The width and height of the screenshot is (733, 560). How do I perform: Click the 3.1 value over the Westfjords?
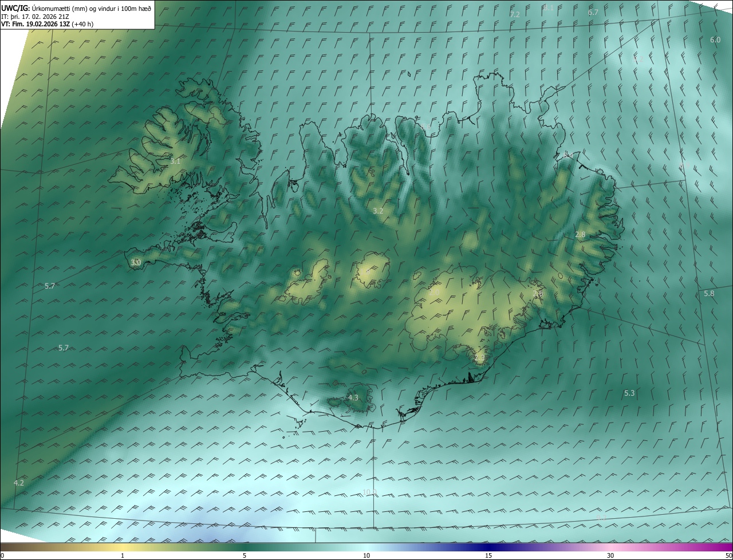click(x=175, y=162)
